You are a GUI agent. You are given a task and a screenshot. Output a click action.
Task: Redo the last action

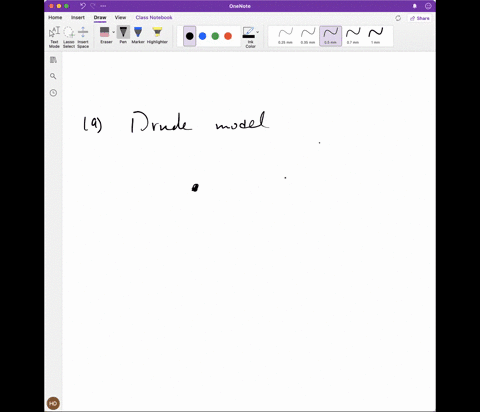[93, 6]
